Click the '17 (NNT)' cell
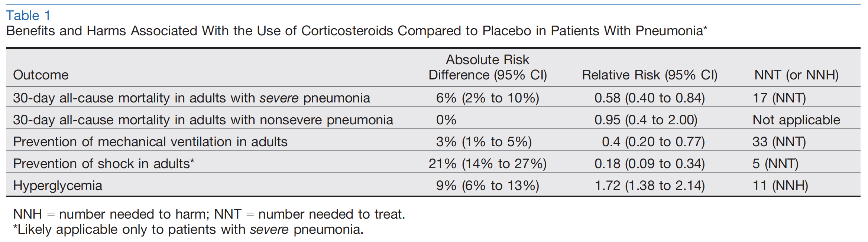 tap(779, 98)
